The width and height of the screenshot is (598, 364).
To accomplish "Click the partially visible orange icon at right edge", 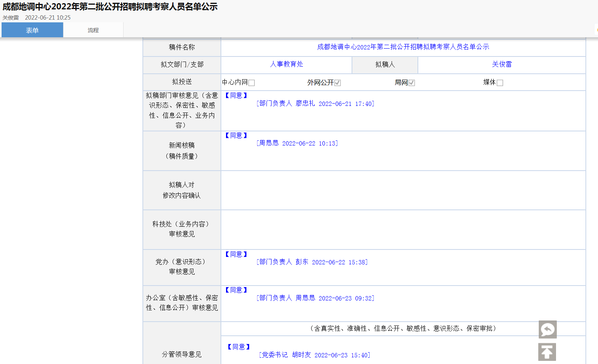I will coord(596,30).
